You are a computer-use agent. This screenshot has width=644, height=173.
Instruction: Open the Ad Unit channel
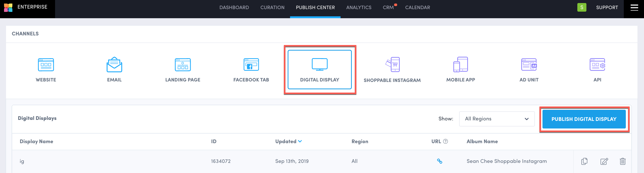[x=529, y=65]
